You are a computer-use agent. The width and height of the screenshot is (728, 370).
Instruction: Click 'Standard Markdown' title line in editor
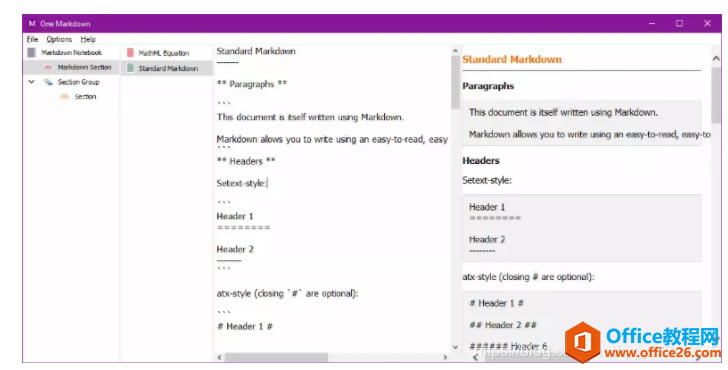click(x=256, y=51)
